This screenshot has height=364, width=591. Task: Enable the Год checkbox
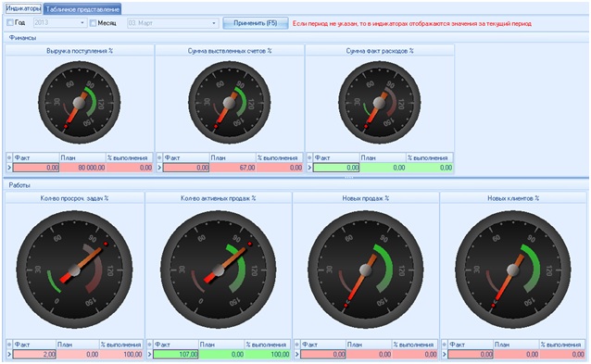coord(10,23)
